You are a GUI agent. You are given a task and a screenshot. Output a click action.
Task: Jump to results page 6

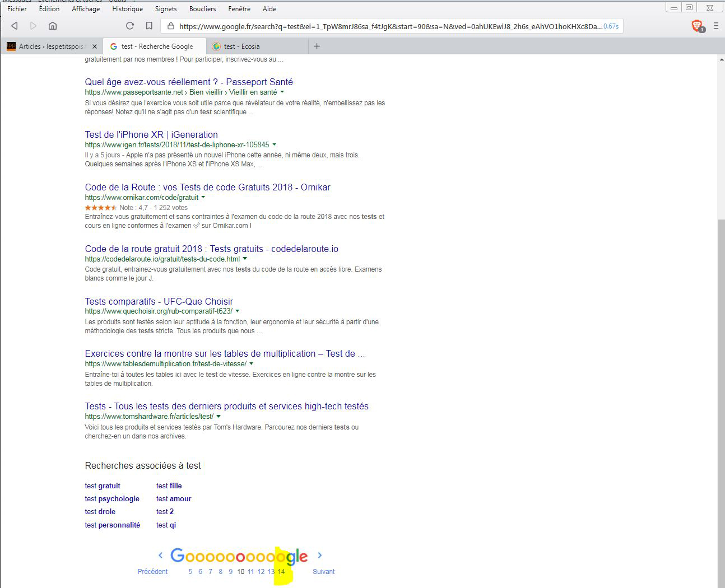[200, 571]
